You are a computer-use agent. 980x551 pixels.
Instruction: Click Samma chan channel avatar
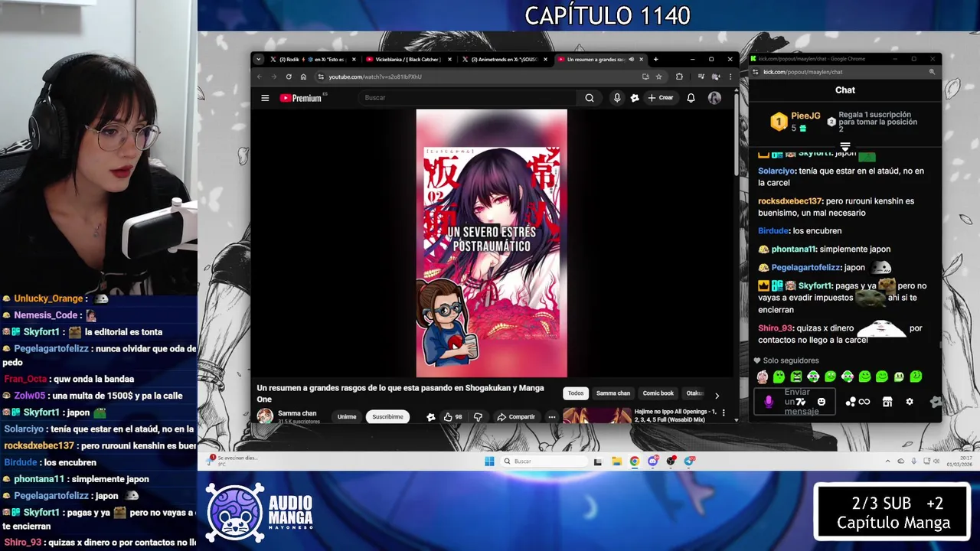click(x=265, y=416)
